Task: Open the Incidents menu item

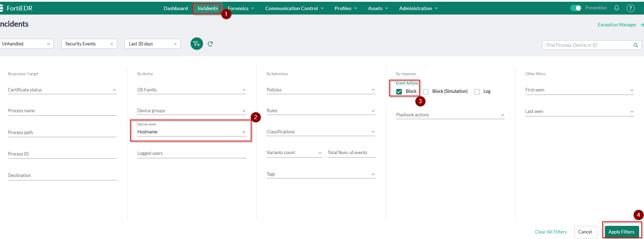Action: (x=208, y=8)
